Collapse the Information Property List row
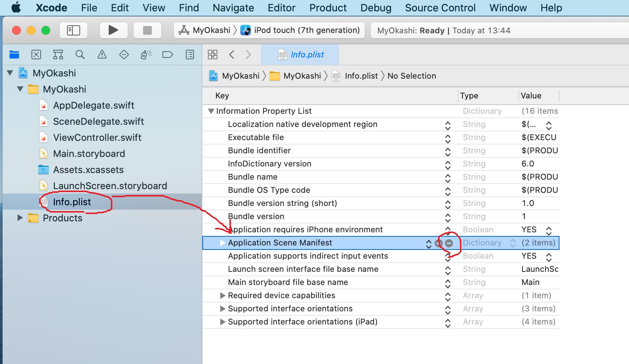The image size is (629, 364). click(211, 111)
